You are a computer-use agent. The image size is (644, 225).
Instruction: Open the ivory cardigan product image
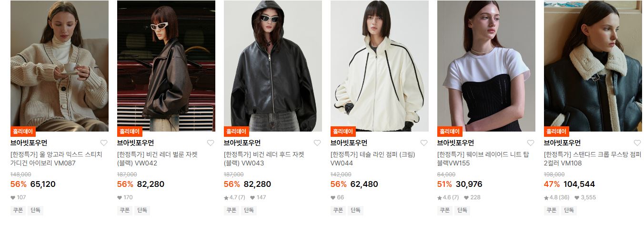pyautogui.click(x=60, y=66)
